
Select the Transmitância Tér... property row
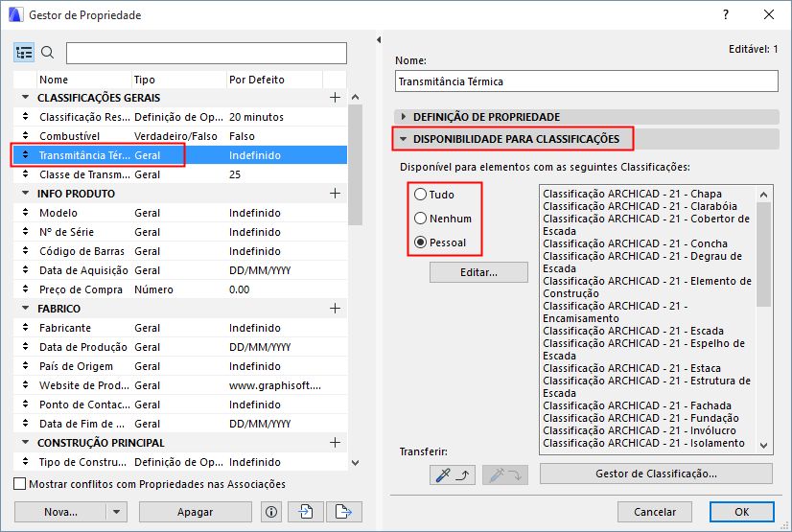click(x=180, y=155)
